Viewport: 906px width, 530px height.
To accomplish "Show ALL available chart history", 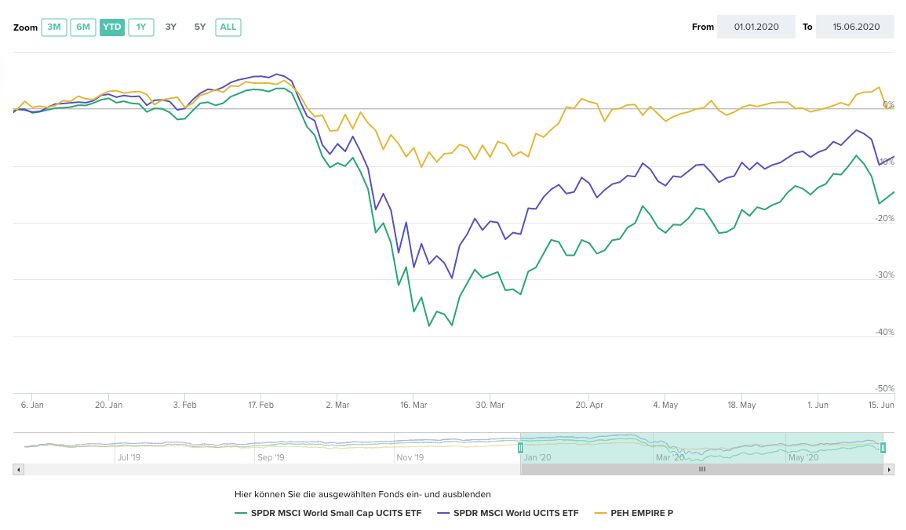I will [x=228, y=27].
